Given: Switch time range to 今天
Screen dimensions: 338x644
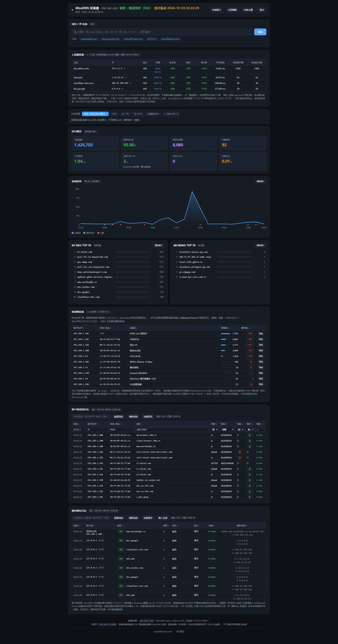Looking at the screenshot, I should (114, 114).
